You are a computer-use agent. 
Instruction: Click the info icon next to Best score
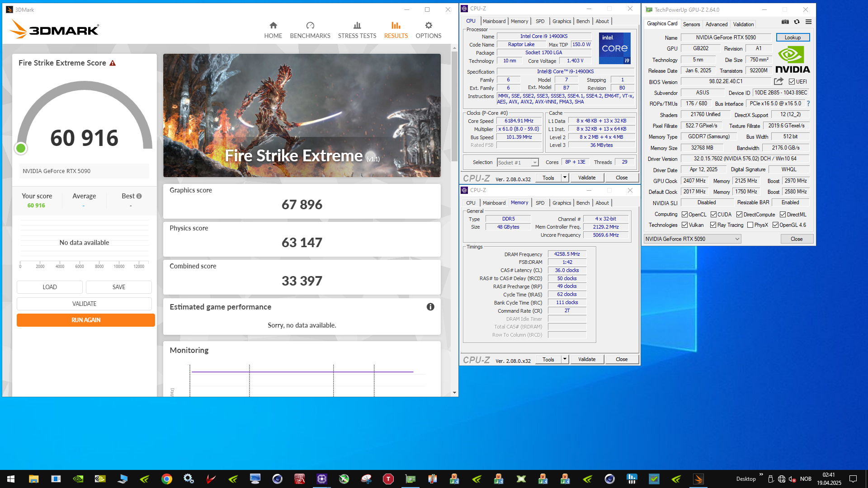point(139,196)
